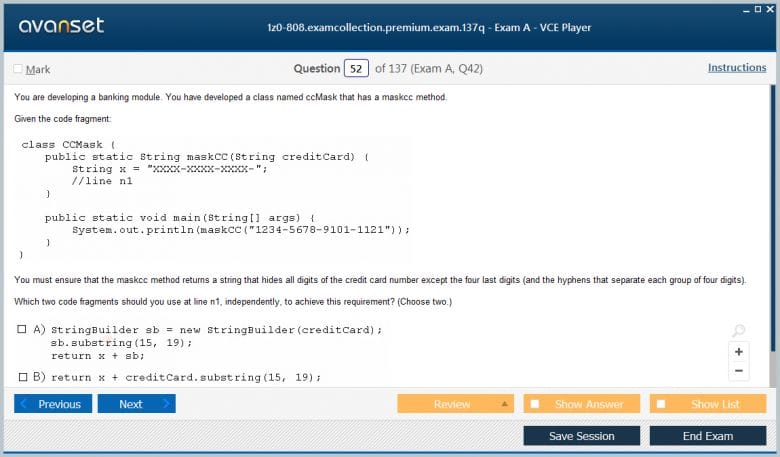Click the question number field 52
This screenshot has width=780, height=457.
356,69
